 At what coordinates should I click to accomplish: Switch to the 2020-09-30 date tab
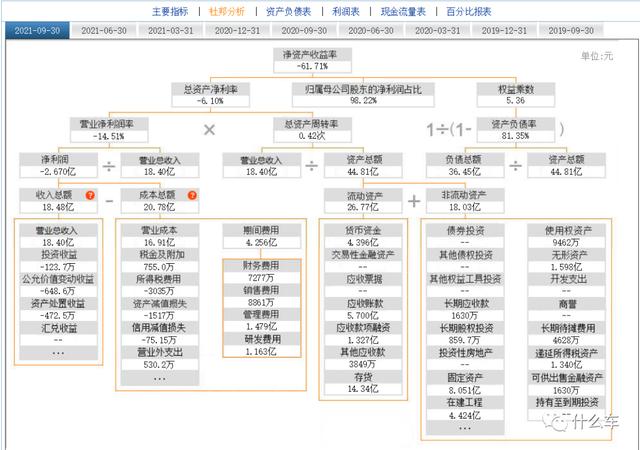pos(304,31)
